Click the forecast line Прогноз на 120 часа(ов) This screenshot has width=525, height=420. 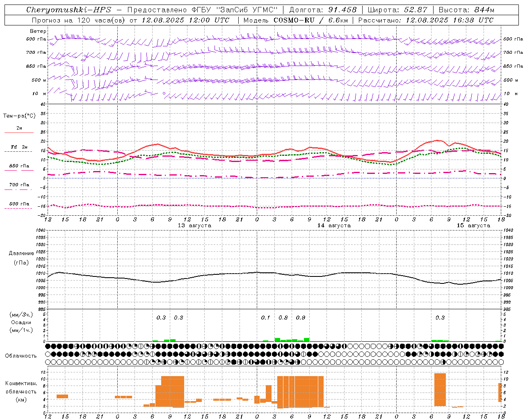[x=78, y=20]
